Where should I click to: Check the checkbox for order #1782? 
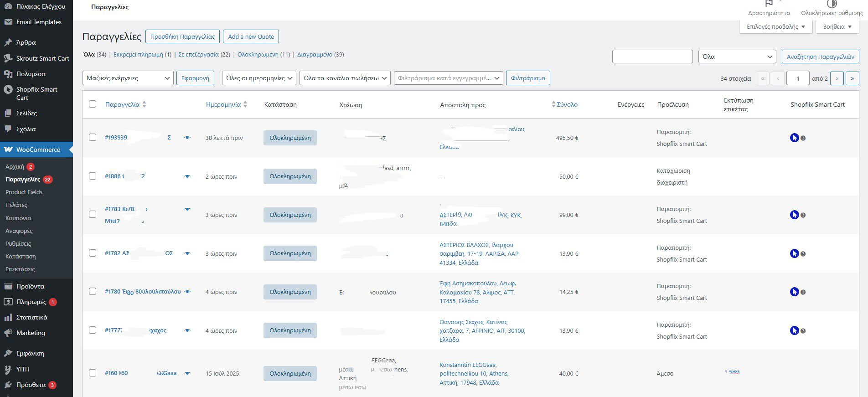[x=93, y=253]
